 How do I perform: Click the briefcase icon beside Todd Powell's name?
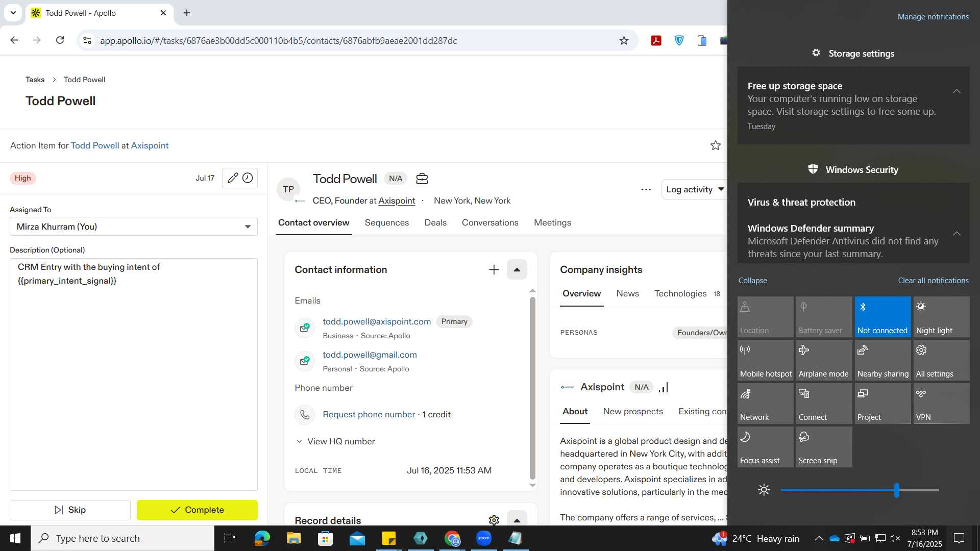coord(422,179)
